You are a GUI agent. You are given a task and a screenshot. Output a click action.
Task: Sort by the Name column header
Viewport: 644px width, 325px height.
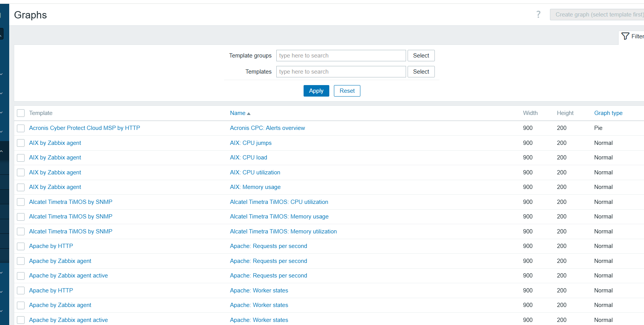point(240,113)
